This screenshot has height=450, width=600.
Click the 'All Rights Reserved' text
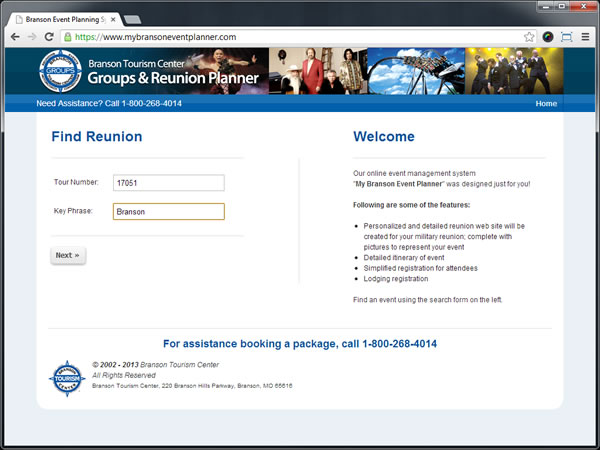tap(124, 375)
